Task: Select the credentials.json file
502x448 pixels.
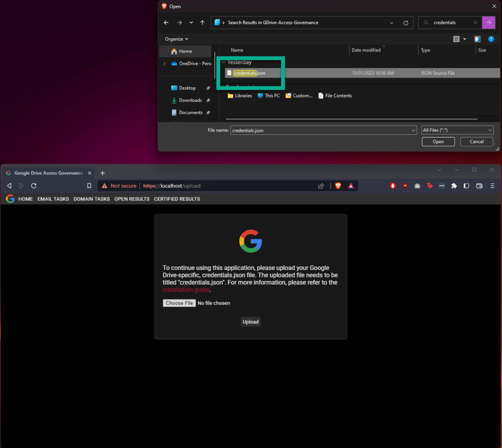Action: tap(362, 73)
